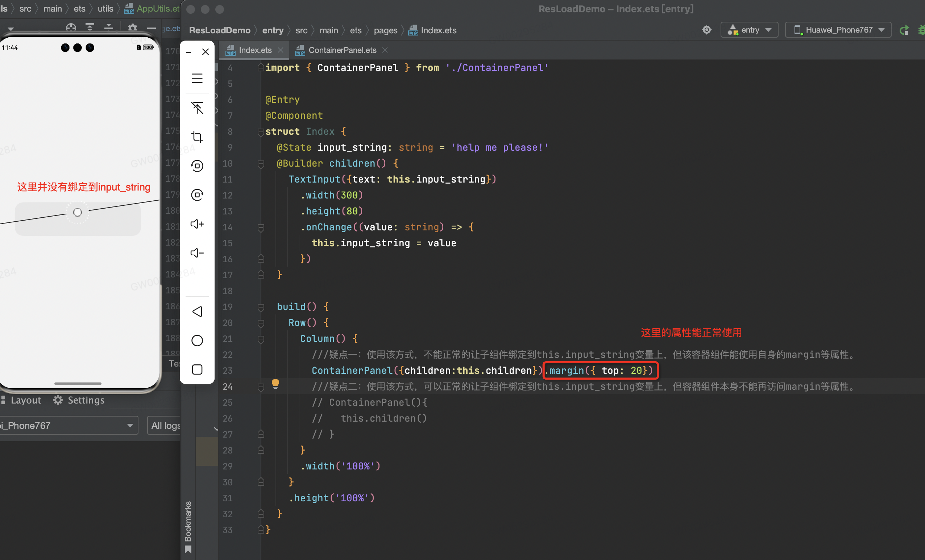The height and width of the screenshot is (560, 925).
Task: Click ResLoadDemo in the breadcrumb
Action: [220, 30]
